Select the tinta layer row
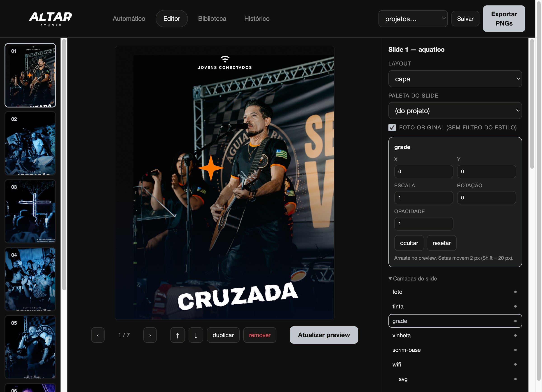The width and height of the screenshot is (542, 392). point(455,306)
